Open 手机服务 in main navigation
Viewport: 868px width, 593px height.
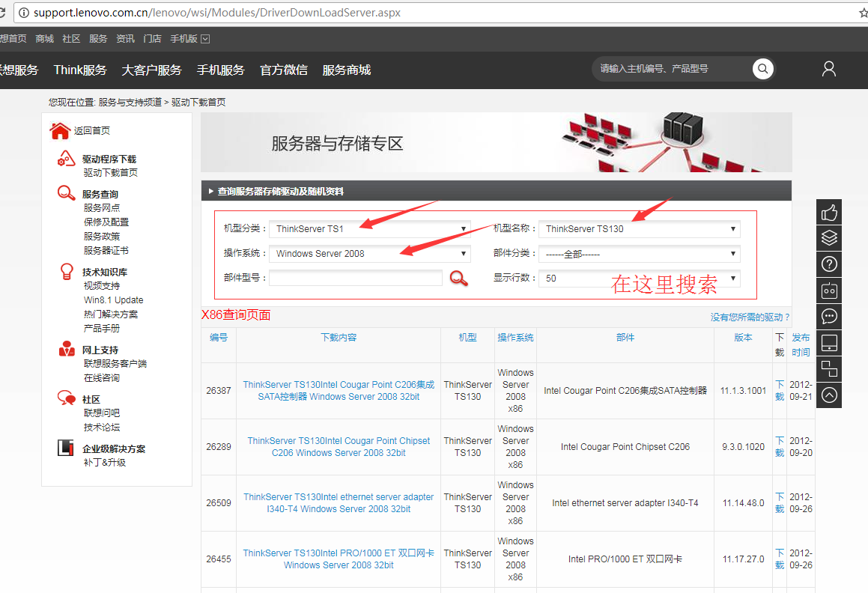click(221, 70)
